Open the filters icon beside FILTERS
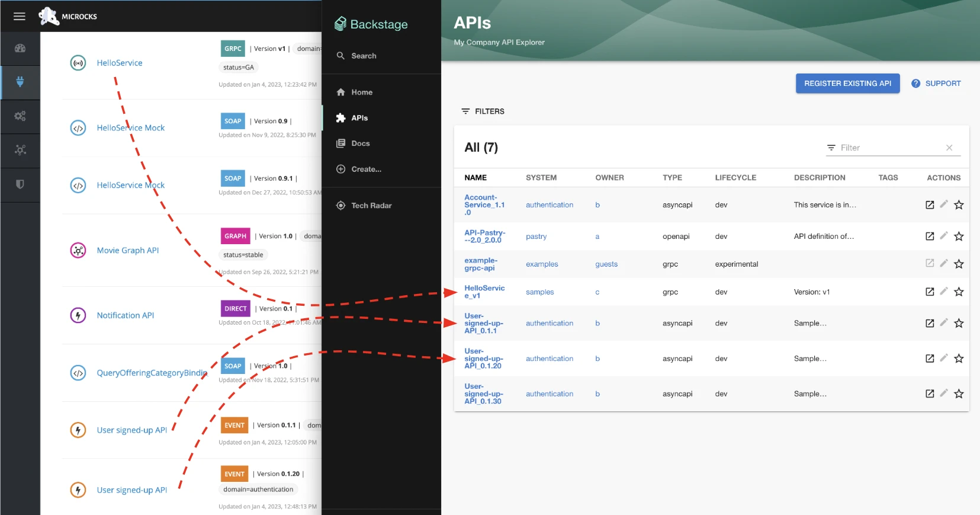Screen dimensions: 980x515 pos(465,111)
